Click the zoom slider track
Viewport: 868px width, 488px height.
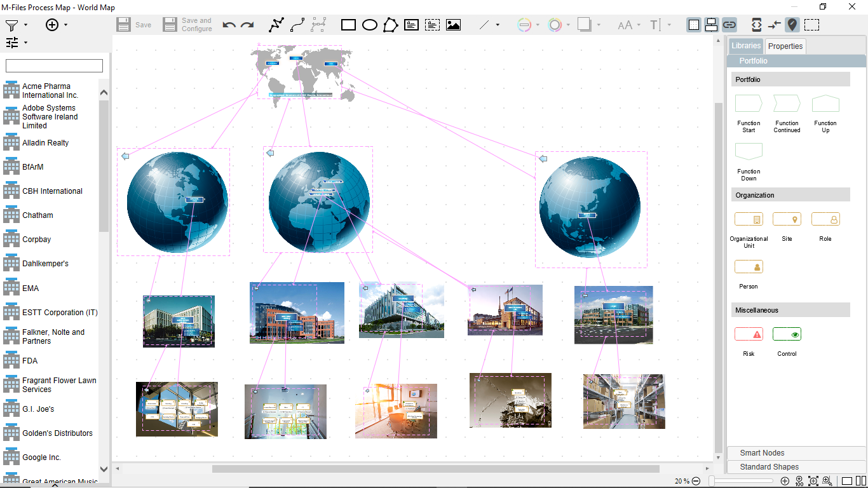741,481
